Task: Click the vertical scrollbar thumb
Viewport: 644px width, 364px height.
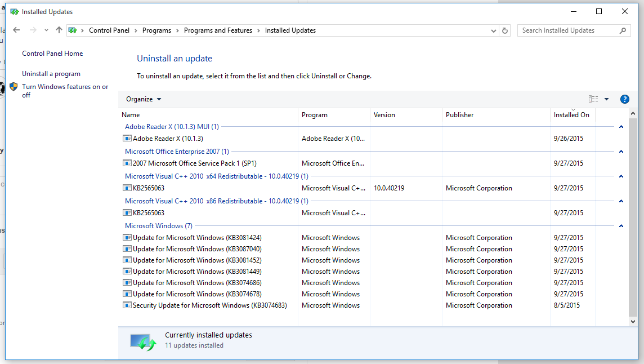Action: 633,217
